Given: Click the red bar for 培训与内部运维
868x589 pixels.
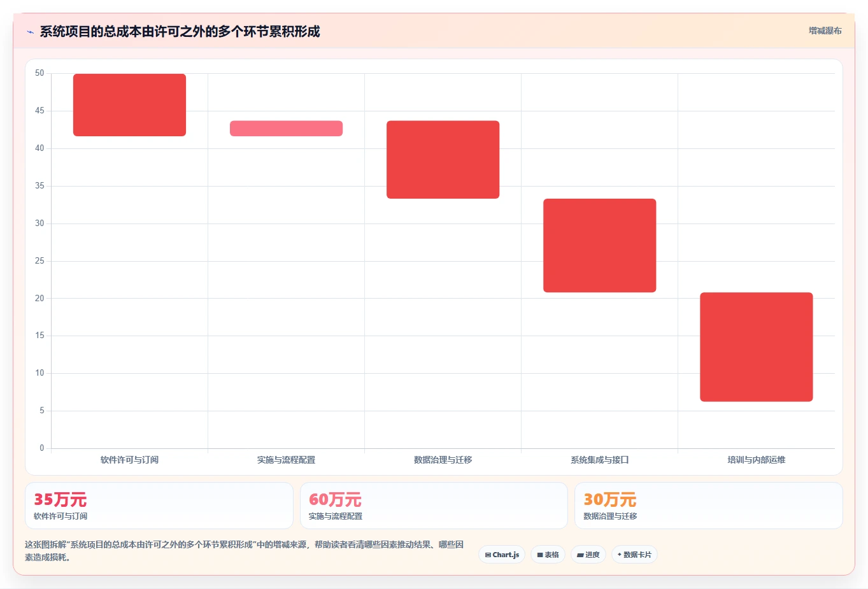Looking at the screenshot, I should pyautogui.click(x=756, y=347).
